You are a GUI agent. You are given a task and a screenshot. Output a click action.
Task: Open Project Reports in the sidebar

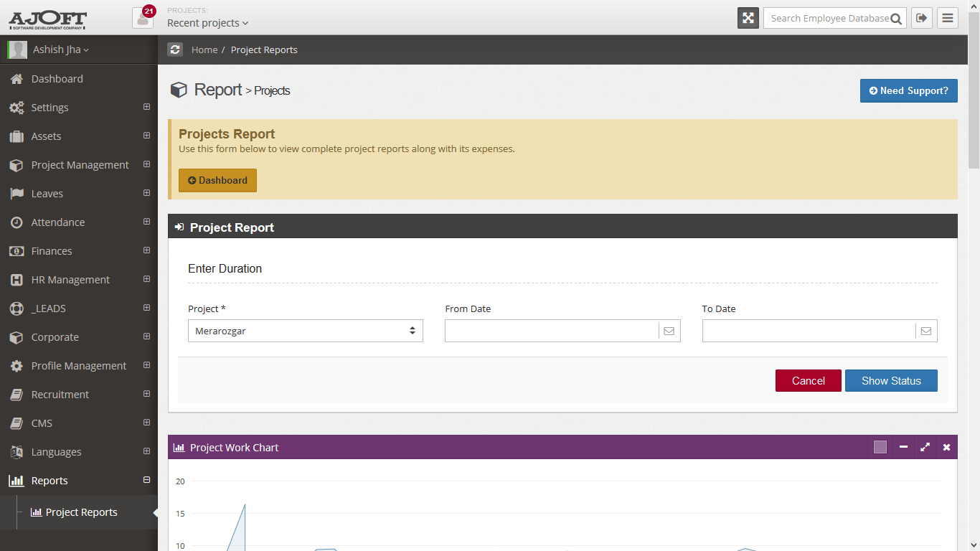point(79,512)
